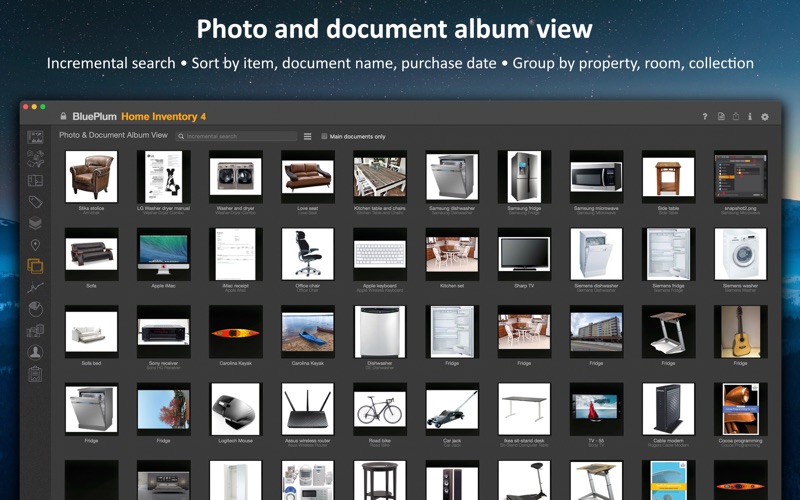
Task: Open the snapshot2.png thumbnail
Action: [741, 177]
